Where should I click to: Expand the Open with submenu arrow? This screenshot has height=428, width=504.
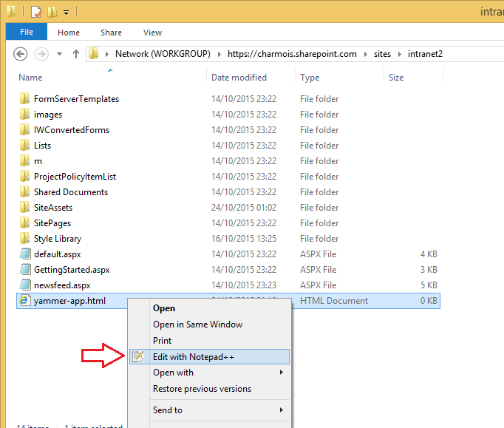(282, 373)
